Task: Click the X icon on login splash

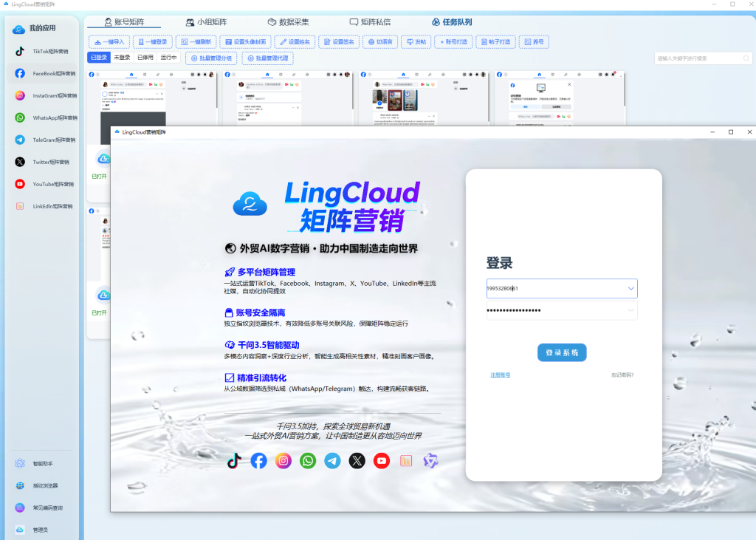Action: tap(357, 461)
